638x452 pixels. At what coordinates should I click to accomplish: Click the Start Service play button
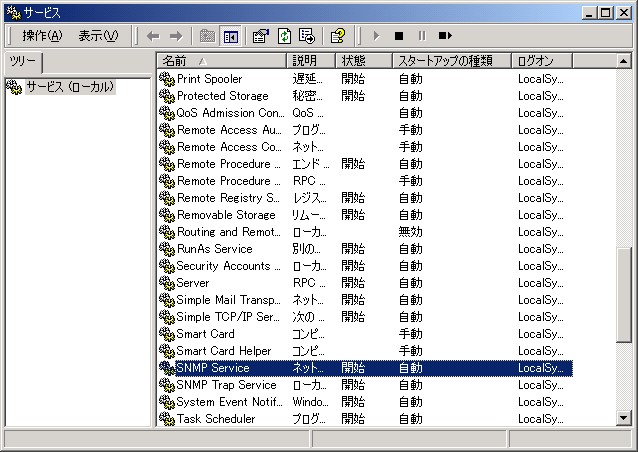(x=376, y=36)
